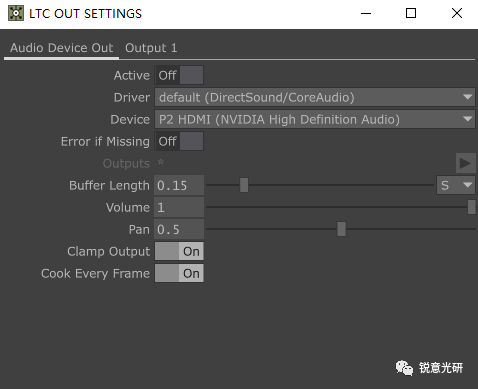Switch to the Output 1 tab
Viewport: 478px width, 389px height.
pos(151,48)
